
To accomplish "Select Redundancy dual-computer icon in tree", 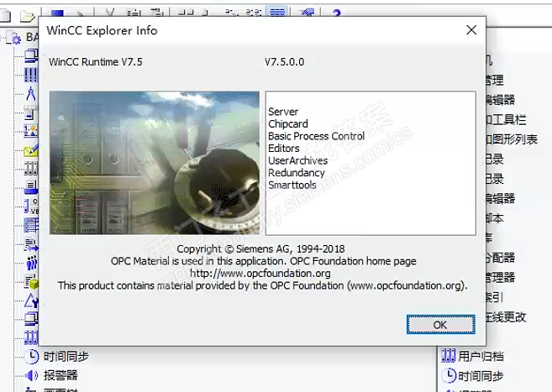I will [x=31, y=318].
